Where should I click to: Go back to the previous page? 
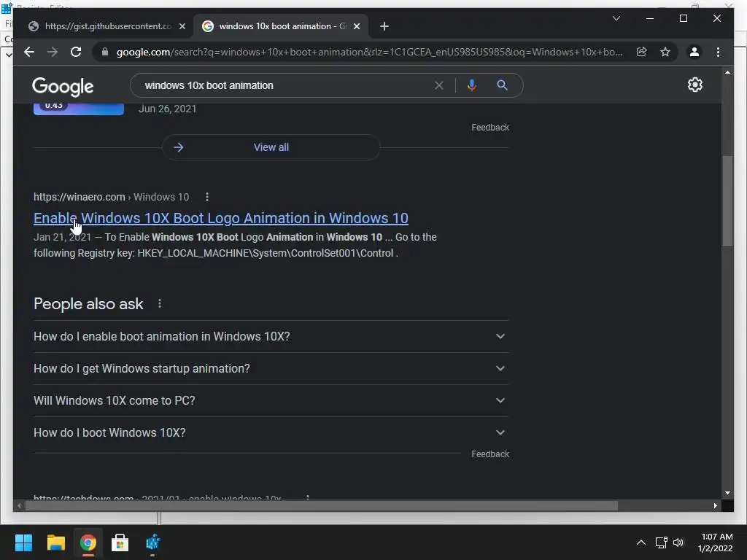click(x=29, y=52)
